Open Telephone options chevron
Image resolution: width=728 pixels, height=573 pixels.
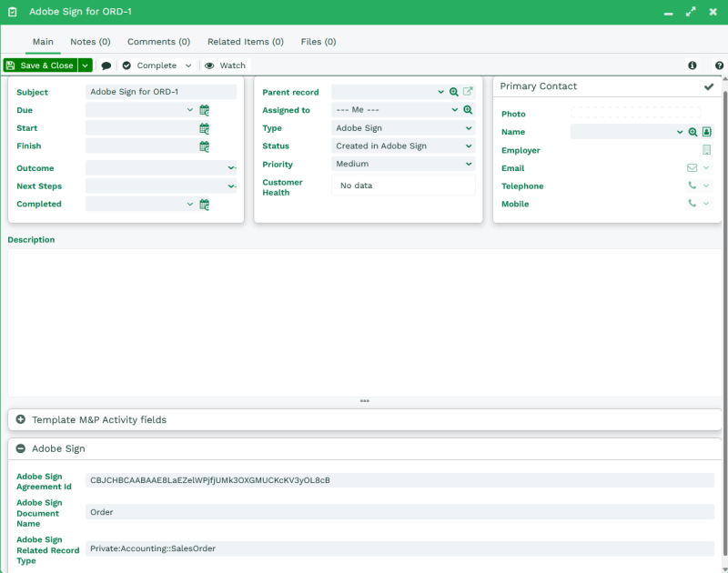point(706,186)
